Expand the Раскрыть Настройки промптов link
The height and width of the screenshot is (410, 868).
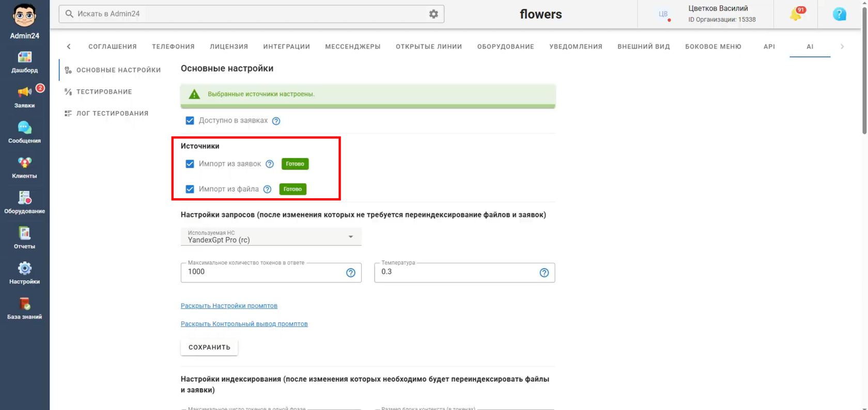click(229, 306)
